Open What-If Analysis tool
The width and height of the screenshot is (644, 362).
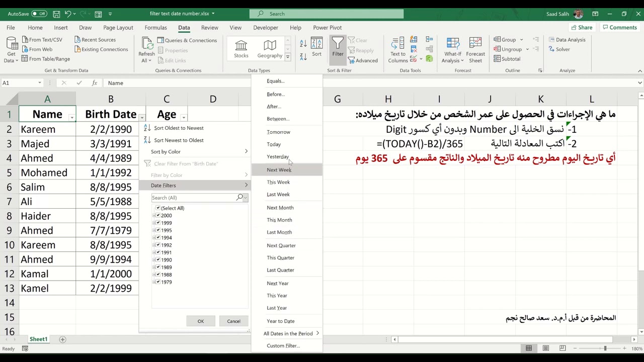453,50
